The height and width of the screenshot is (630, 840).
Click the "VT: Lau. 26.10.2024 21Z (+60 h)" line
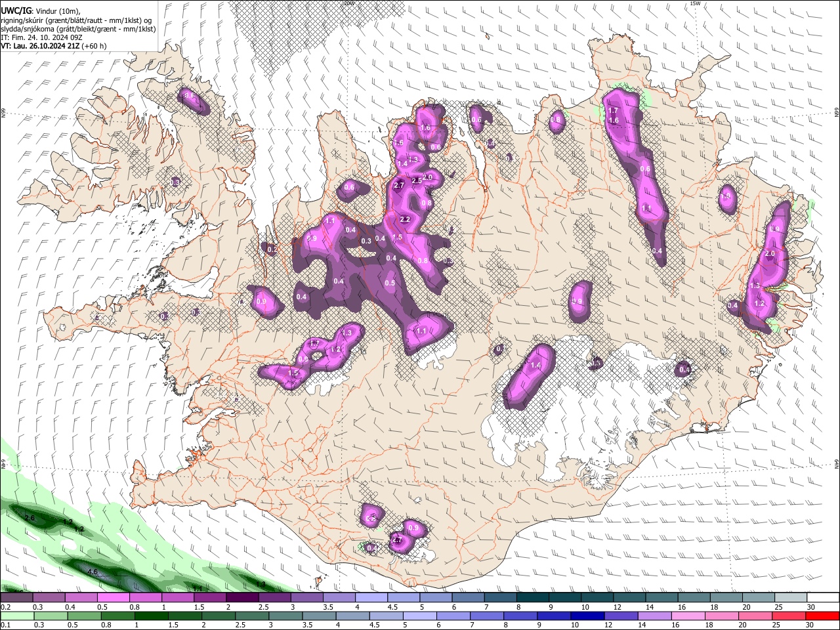pos(53,46)
